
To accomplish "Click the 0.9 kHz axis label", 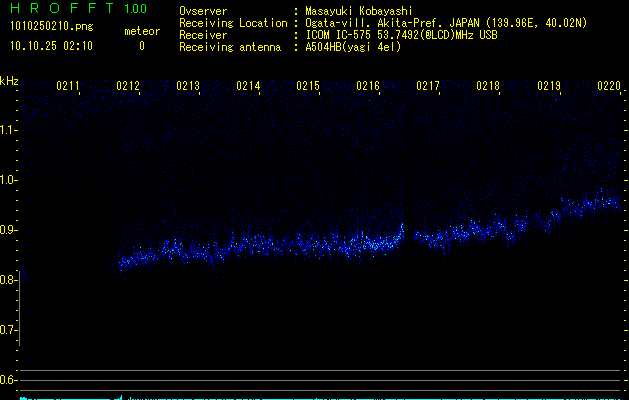I will click(x=7, y=230).
